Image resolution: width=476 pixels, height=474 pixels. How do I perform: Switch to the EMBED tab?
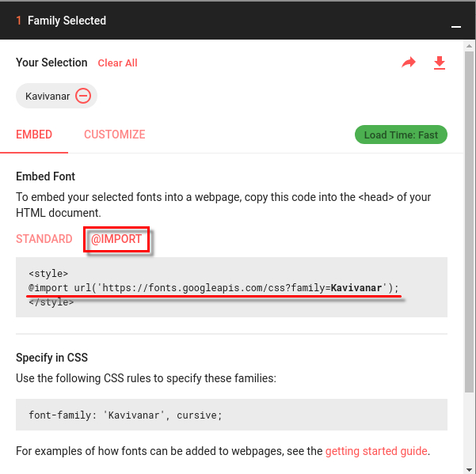coord(34,135)
